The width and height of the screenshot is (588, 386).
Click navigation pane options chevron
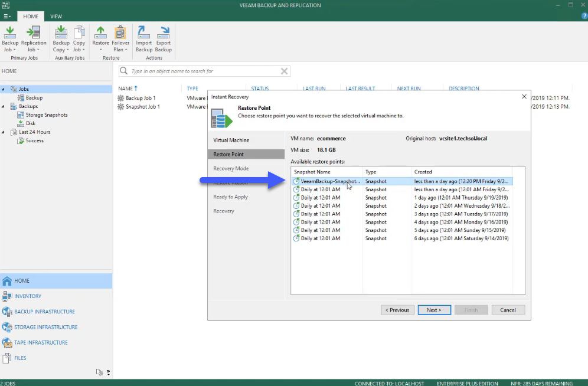[x=109, y=372]
